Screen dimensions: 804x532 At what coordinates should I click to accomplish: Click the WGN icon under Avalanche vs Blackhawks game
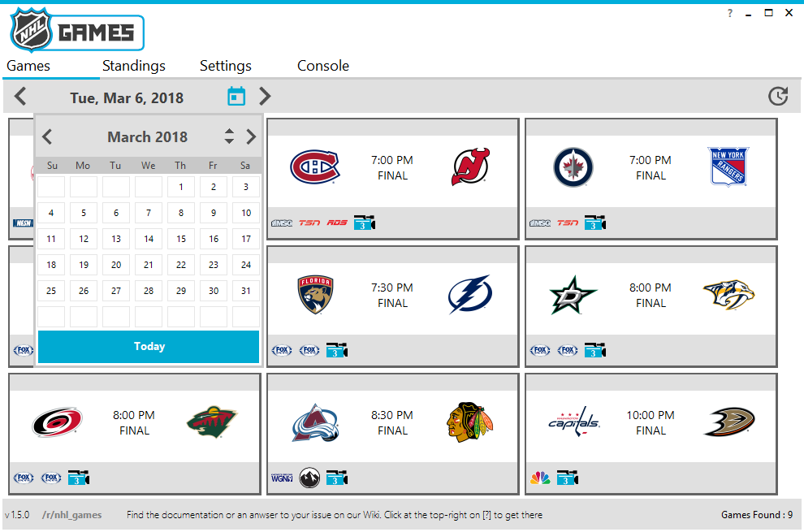280,478
